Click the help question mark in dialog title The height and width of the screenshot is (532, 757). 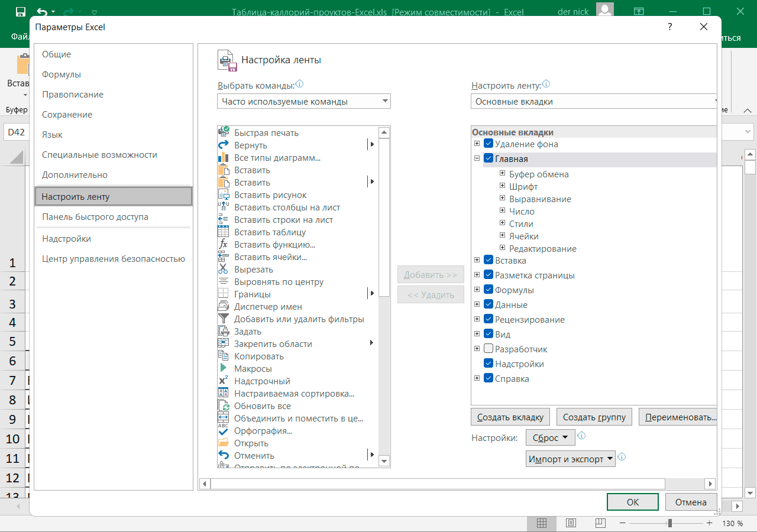coord(670,27)
